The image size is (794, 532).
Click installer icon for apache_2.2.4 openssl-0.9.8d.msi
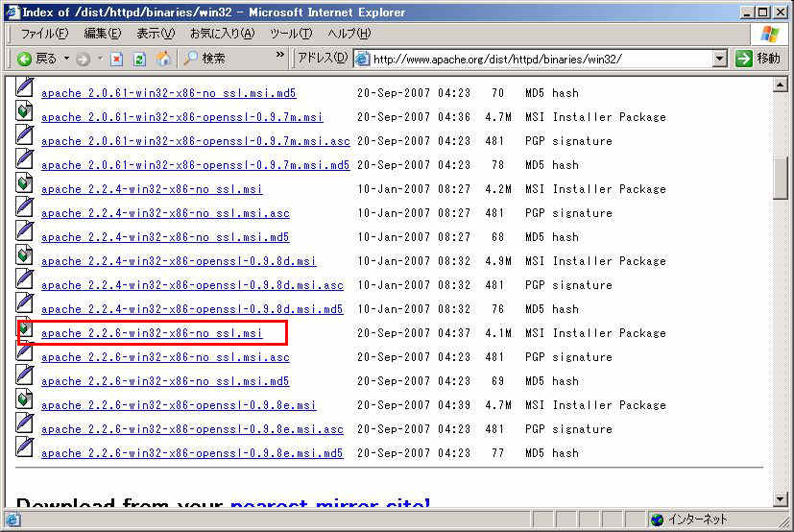pyautogui.click(x=24, y=254)
